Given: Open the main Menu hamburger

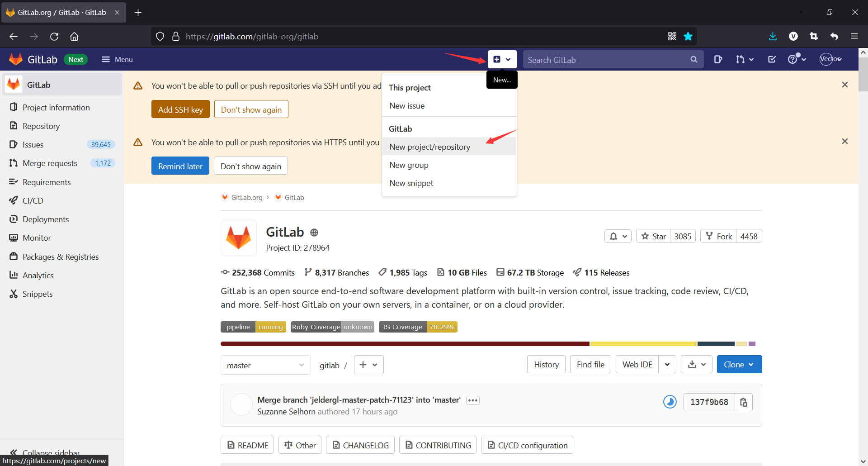Looking at the screenshot, I should (x=117, y=59).
